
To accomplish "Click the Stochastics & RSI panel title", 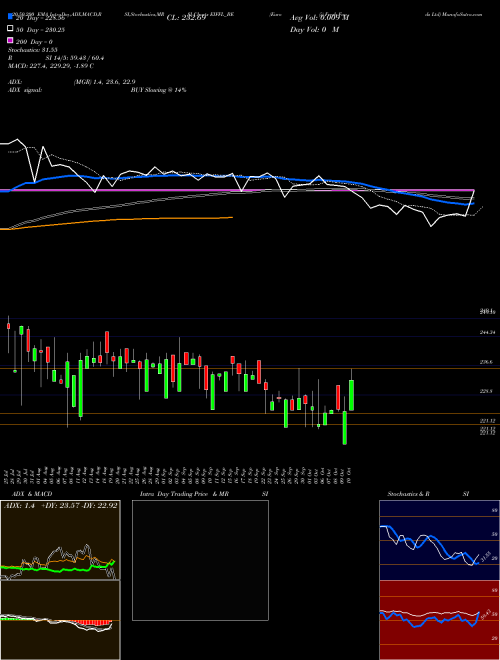I will pyautogui.click(x=428, y=494).
